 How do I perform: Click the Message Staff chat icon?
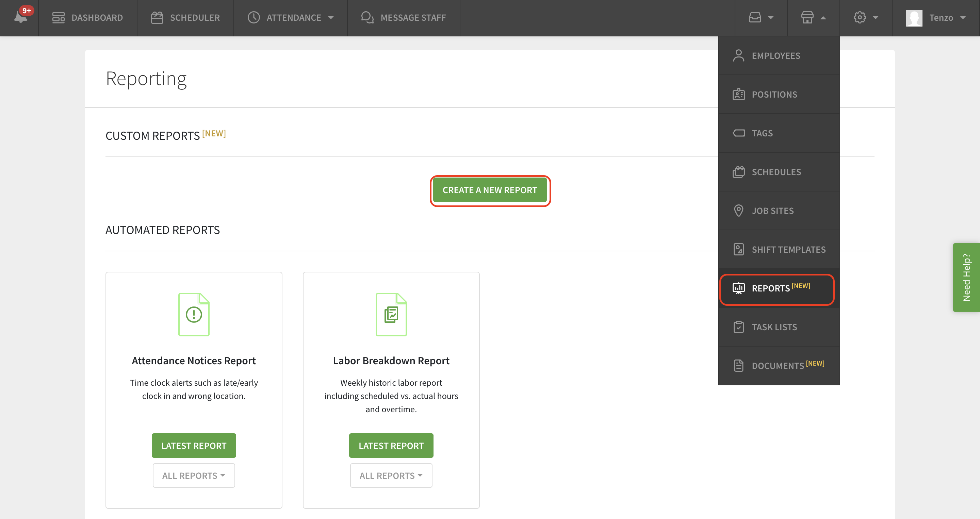tap(367, 17)
